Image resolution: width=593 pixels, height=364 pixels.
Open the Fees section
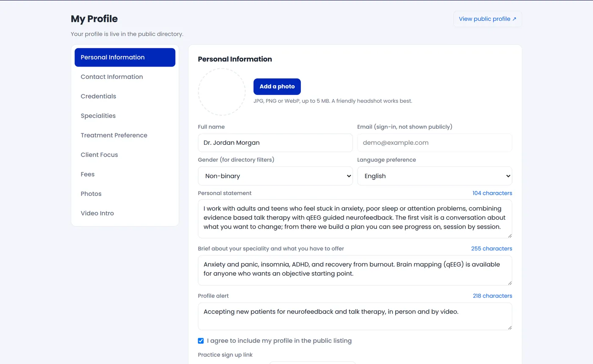[125, 174]
